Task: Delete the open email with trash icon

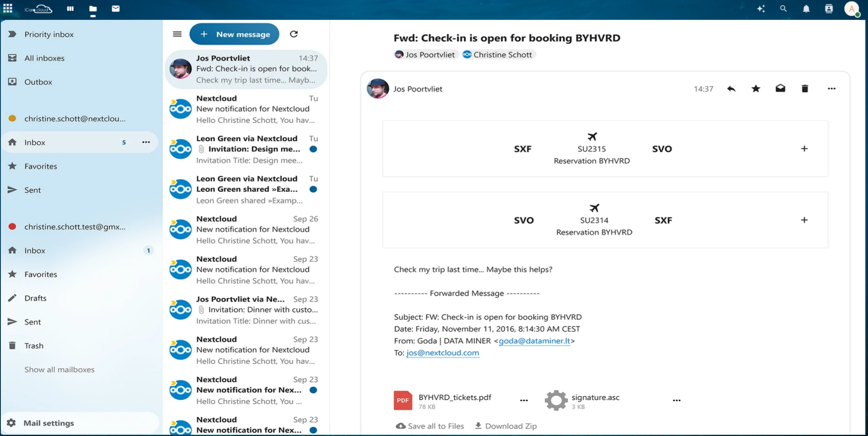Action: click(805, 89)
